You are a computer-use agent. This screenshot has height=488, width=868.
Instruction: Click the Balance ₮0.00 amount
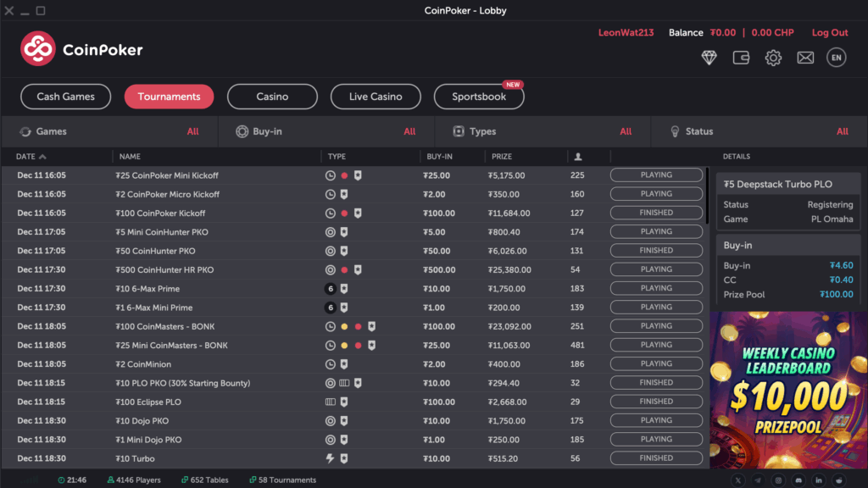(x=722, y=33)
